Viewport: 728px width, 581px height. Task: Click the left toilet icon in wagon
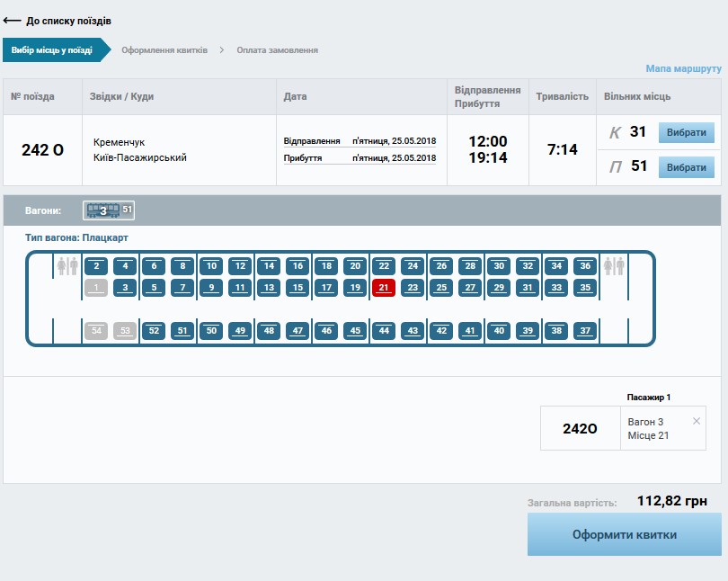pyautogui.click(x=67, y=266)
